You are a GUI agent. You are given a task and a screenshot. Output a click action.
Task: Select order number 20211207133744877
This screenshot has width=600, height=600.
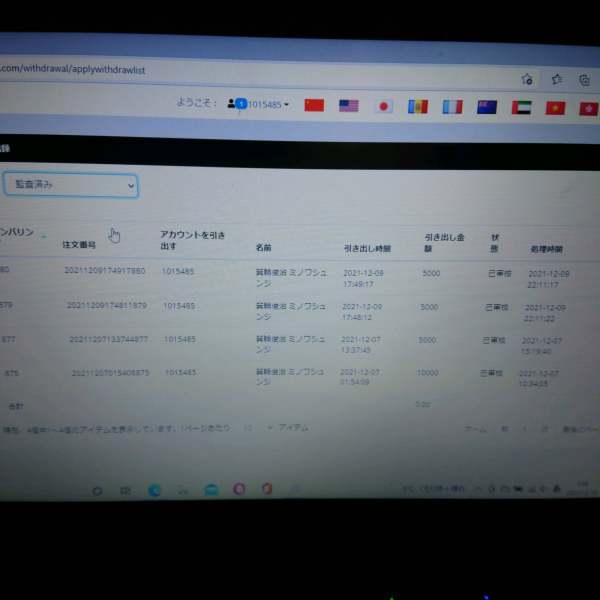pyautogui.click(x=109, y=339)
